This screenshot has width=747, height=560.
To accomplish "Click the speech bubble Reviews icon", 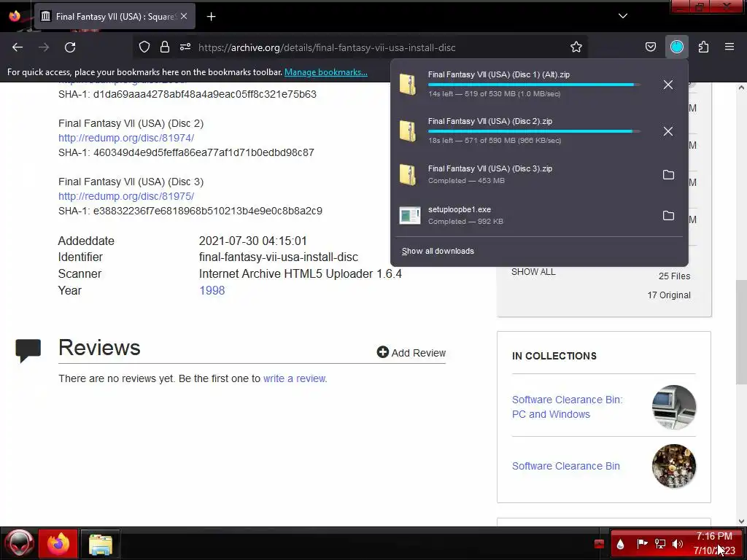I will click(28, 351).
